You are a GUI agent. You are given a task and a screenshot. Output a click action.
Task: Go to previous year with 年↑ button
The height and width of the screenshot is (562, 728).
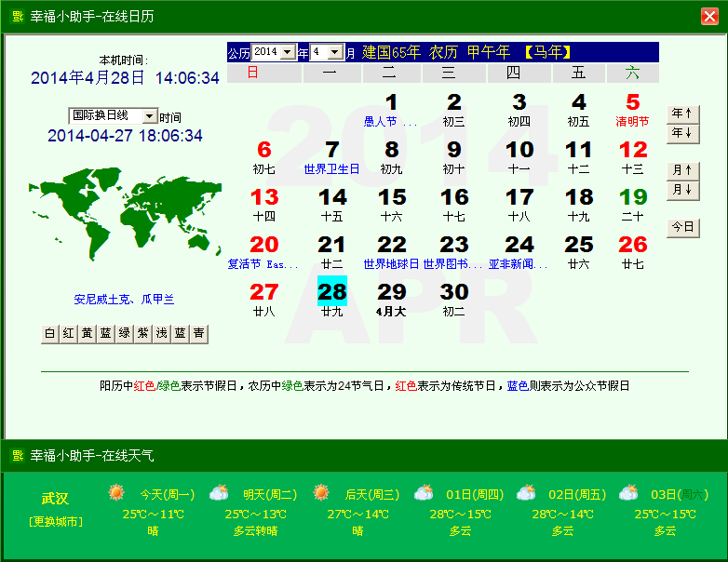tap(682, 114)
